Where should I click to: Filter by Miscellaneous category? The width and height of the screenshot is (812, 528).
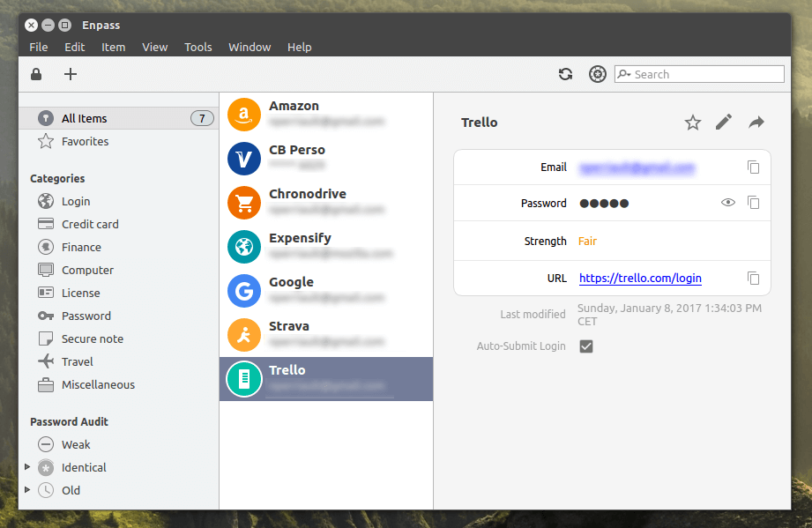tap(119, 384)
